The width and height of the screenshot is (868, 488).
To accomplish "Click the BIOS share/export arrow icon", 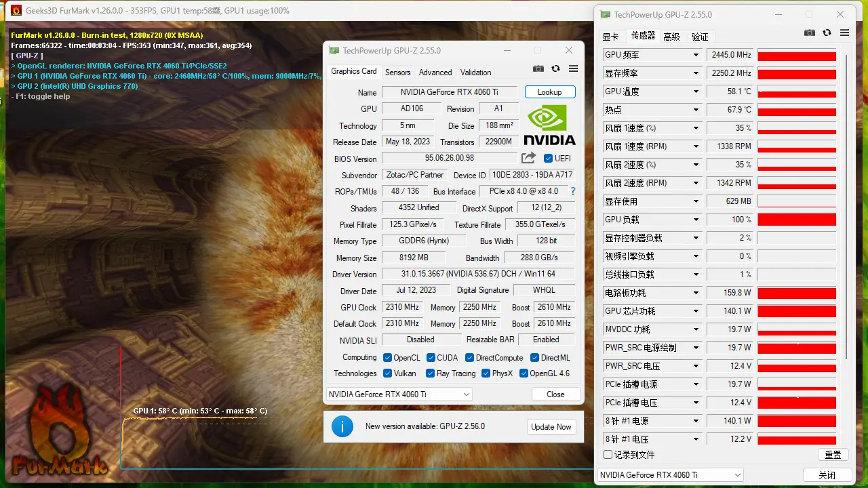I will tap(528, 158).
